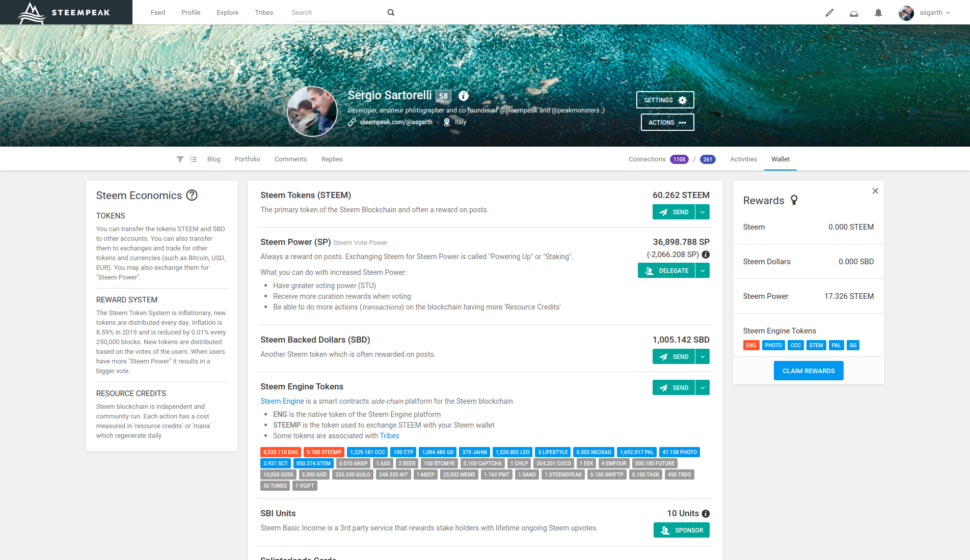Click the SPONSOR button
The width and height of the screenshot is (970, 560).
point(682,530)
